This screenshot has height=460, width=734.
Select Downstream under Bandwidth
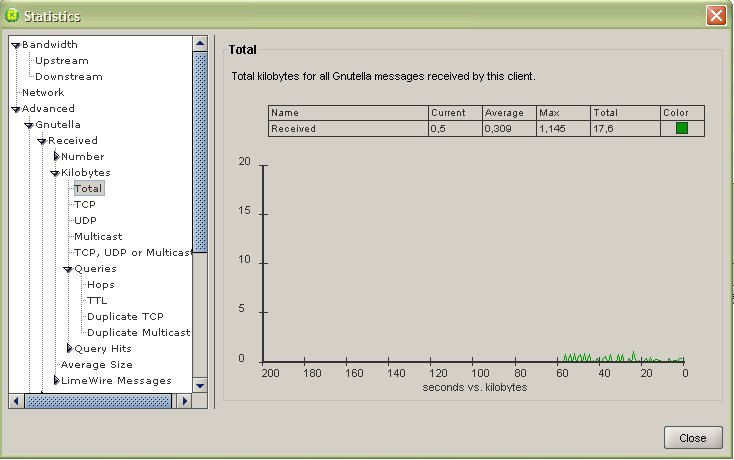coord(69,77)
